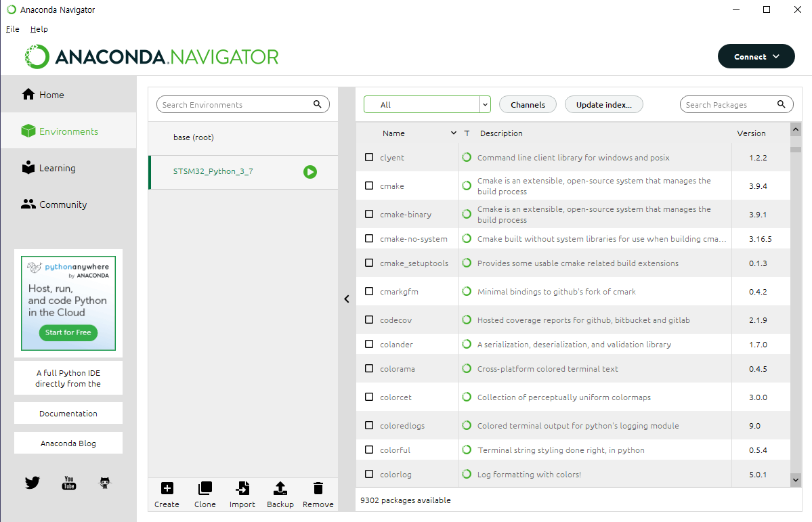Check the colorcet package checkbox
812x522 pixels.
(368, 397)
